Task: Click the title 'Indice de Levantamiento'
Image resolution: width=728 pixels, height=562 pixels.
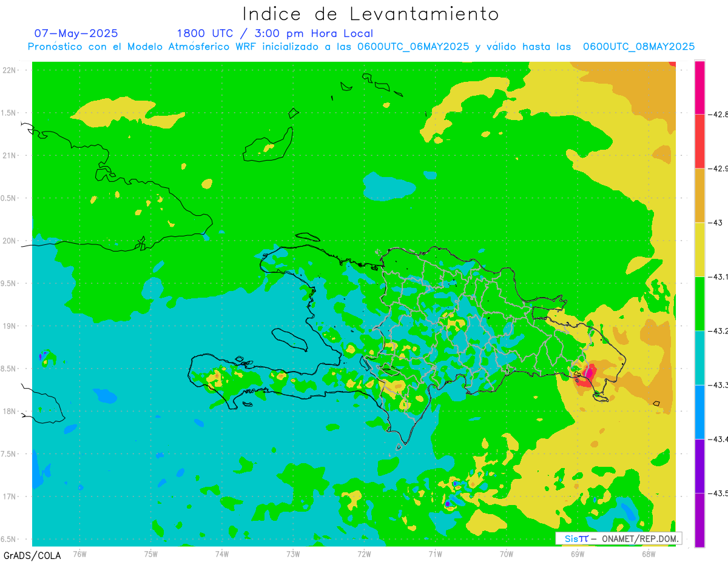Action: coord(370,14)
